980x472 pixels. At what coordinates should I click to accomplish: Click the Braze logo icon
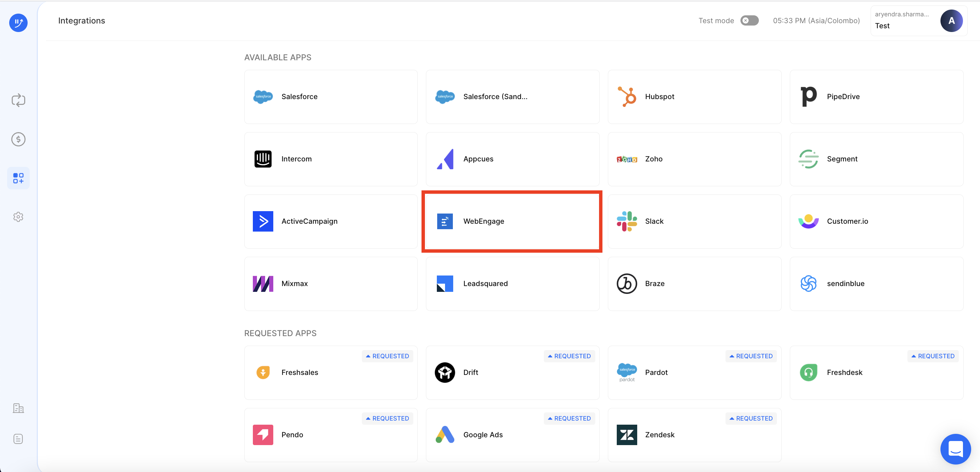click(627, 284)
